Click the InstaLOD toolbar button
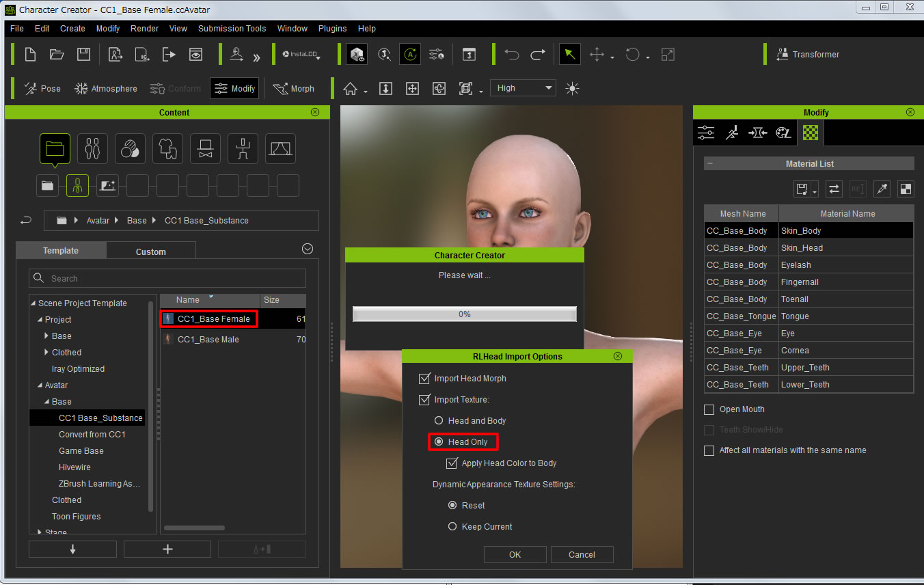924x585 pixels. (x=301, y=55)
